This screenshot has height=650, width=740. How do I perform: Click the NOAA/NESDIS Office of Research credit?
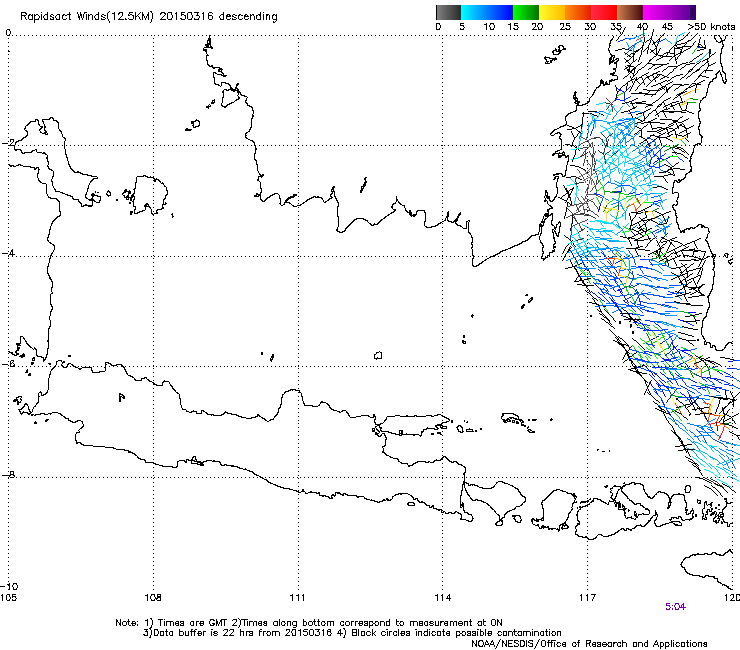pos(589,644)
